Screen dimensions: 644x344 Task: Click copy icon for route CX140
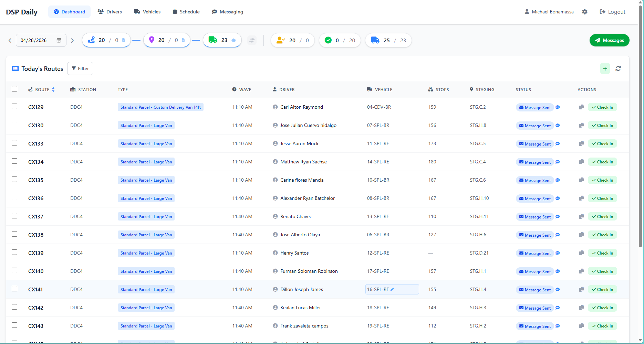(581, 271)
